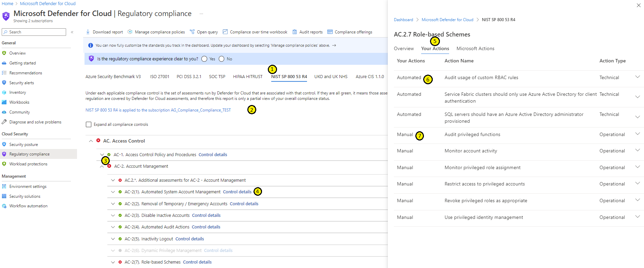The width and height of the screenshot is (644, 268).
Task: Click the Manage compliance policies gear icon
Action: [x=130, y=32]
